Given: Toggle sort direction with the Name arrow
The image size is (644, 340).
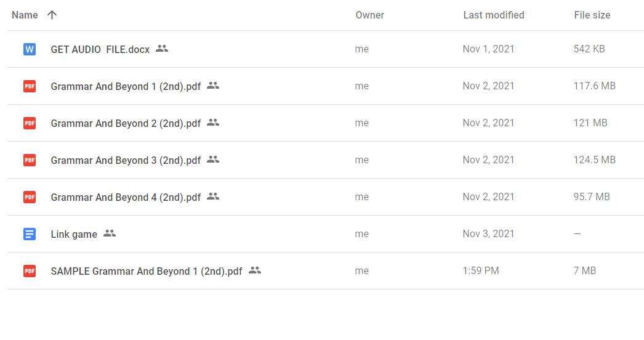Looking at the screenshot, I should coord(52,15).
